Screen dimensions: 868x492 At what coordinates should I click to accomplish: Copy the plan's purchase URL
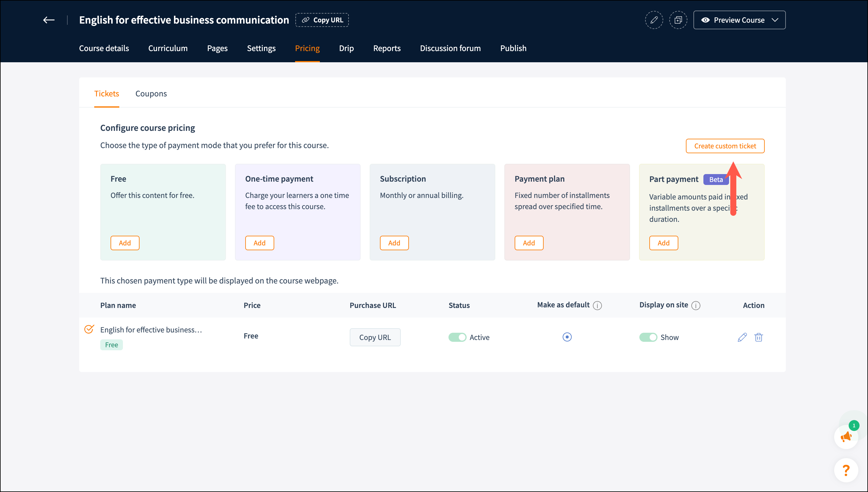tap(375, 337)
